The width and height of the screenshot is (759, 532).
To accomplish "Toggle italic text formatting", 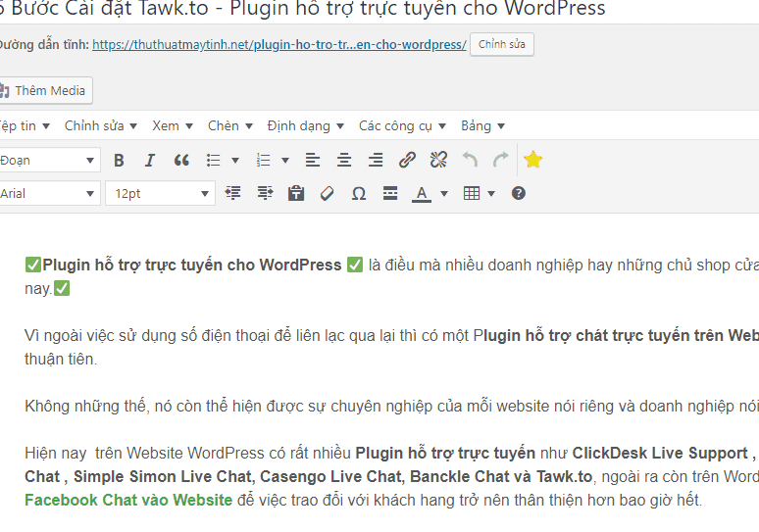I will point(150,161).
